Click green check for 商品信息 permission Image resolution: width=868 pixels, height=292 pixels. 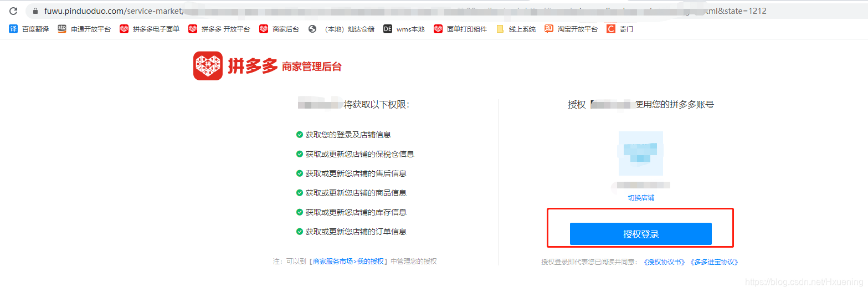click(x=300, y=193)
